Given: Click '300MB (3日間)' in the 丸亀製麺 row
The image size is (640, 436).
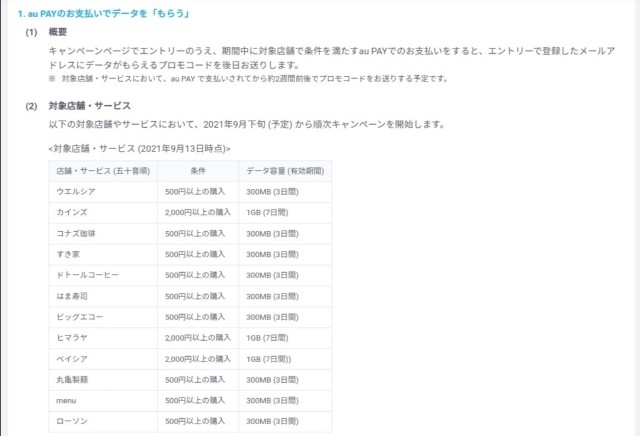Looking at the screenshot, I should point(272,380).
